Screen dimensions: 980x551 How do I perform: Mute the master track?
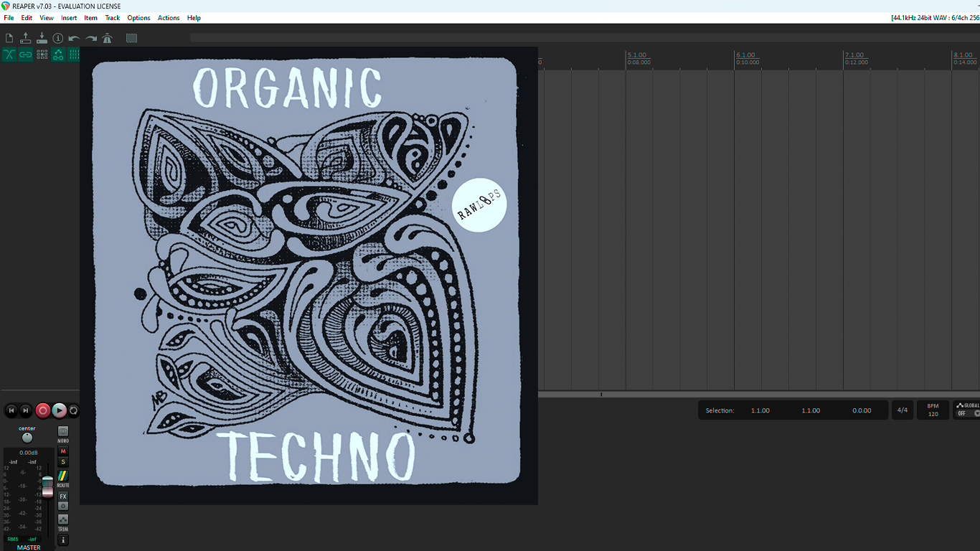tap(63, 451)
